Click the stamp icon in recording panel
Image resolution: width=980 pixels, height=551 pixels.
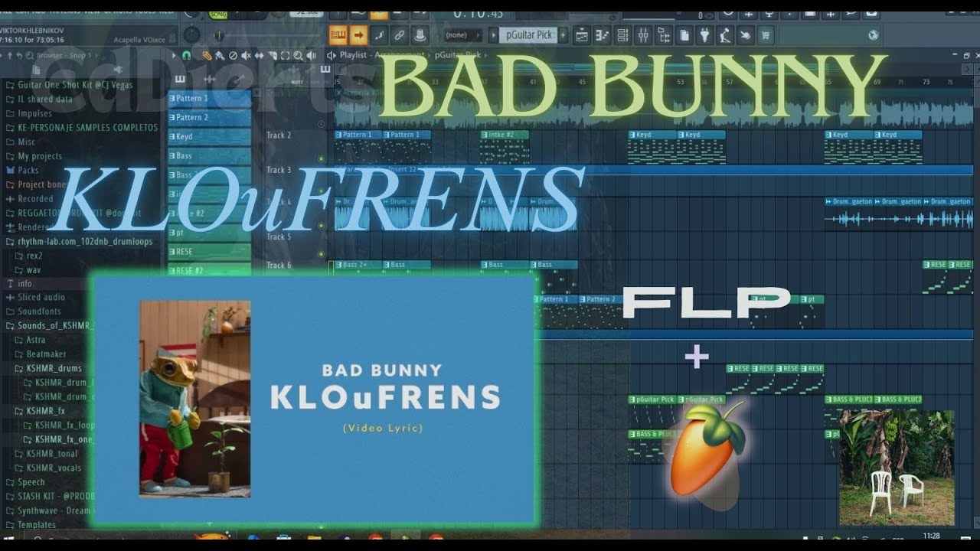click(x=420, y=35)
